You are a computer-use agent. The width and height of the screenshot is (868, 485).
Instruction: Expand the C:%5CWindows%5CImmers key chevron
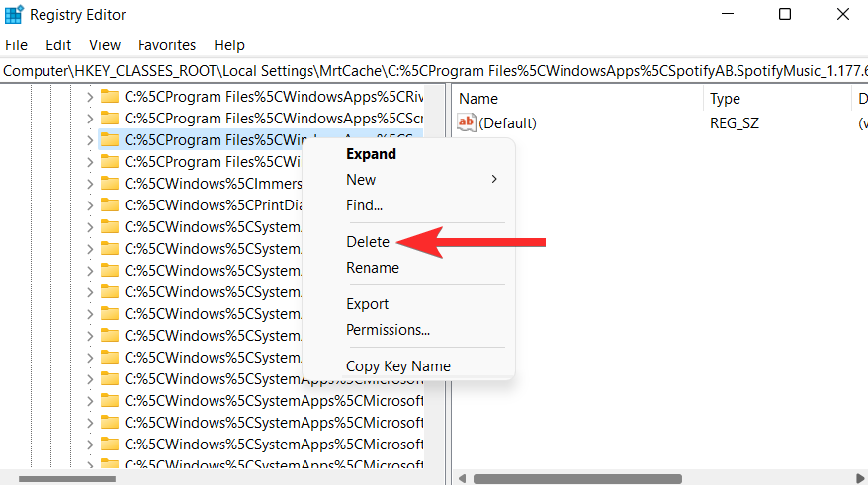89,184
